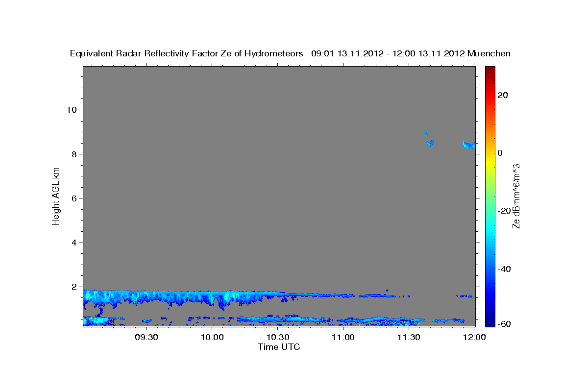Click the date range text '09:01 13.11.2012 - 12:00 13.11.2012 Muenchen'
The height and width of the screenshot is (392, 588).
411,54
